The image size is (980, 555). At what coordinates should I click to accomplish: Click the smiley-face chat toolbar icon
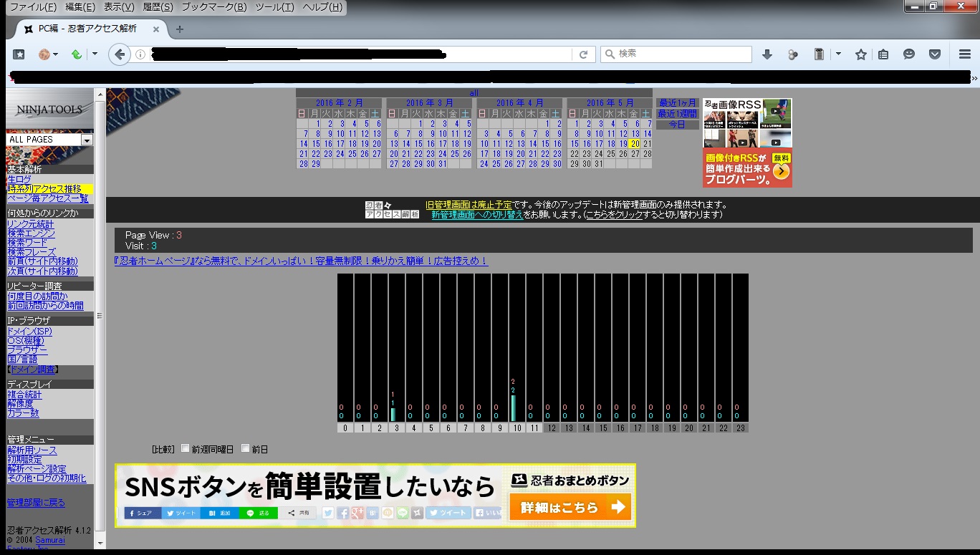click(x=909, y=54)
